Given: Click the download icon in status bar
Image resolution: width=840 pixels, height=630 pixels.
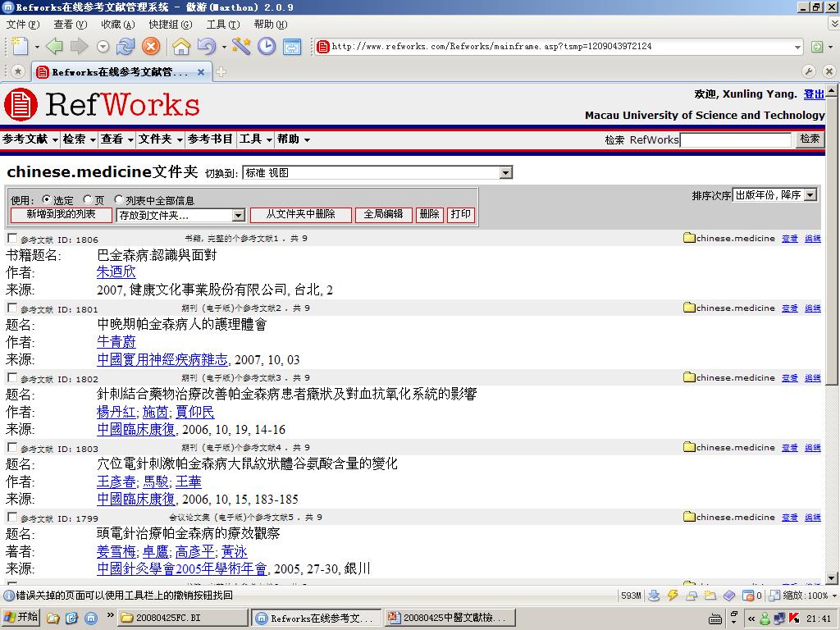Looking at the screenshot, I should [654, 596].
